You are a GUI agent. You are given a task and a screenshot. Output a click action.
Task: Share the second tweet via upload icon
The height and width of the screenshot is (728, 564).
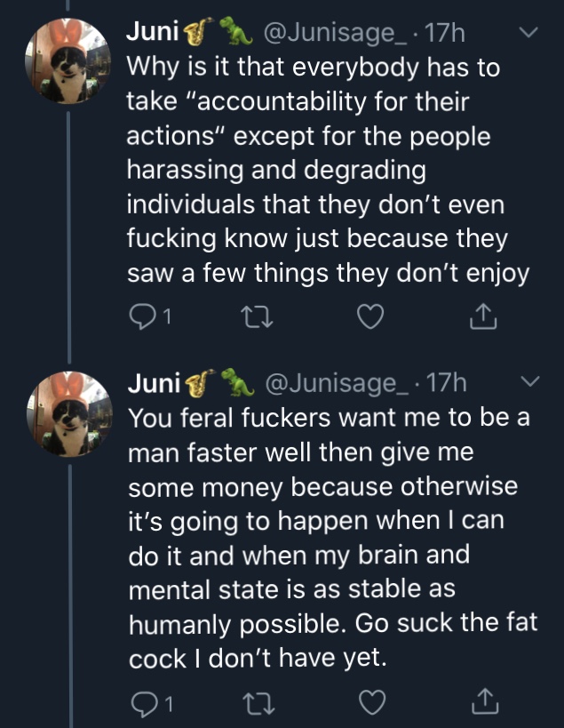point(485,701)
